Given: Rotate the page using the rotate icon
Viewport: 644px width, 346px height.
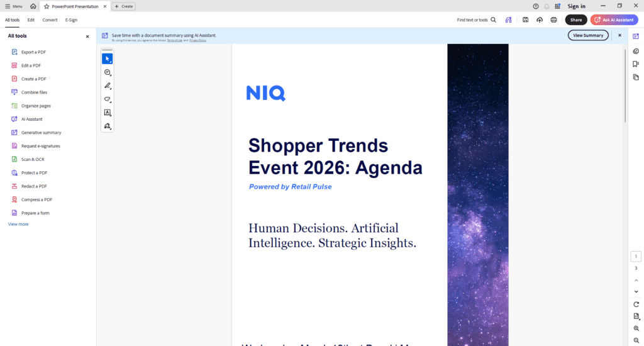Looking at the screenshot, I should pos(636,304).
